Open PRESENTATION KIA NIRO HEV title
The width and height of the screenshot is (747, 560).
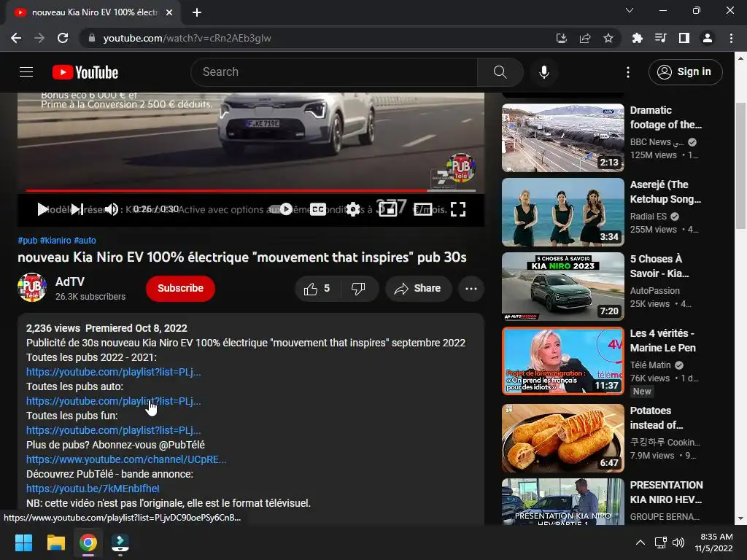(667, 492)
